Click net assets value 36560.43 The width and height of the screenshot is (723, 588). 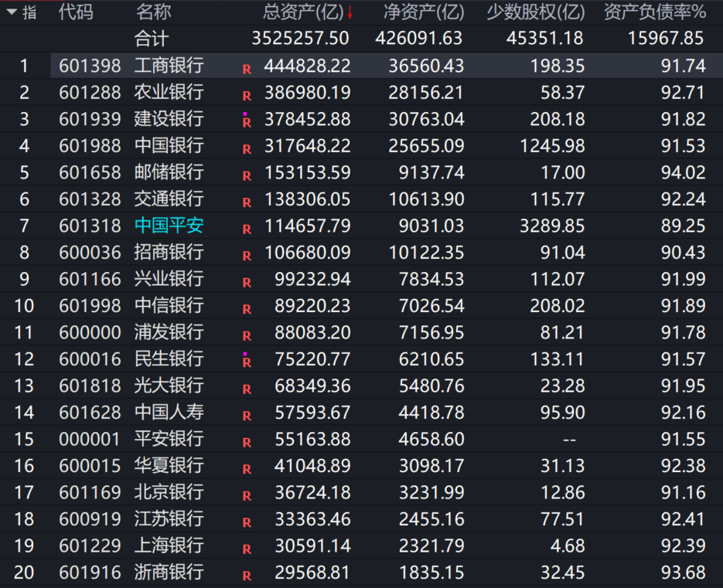pos(427,66)
